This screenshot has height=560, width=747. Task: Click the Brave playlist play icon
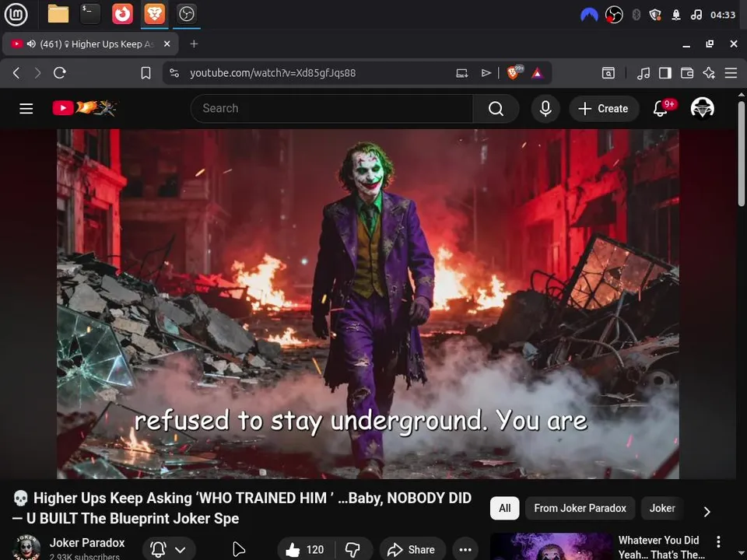click(486, 73)
